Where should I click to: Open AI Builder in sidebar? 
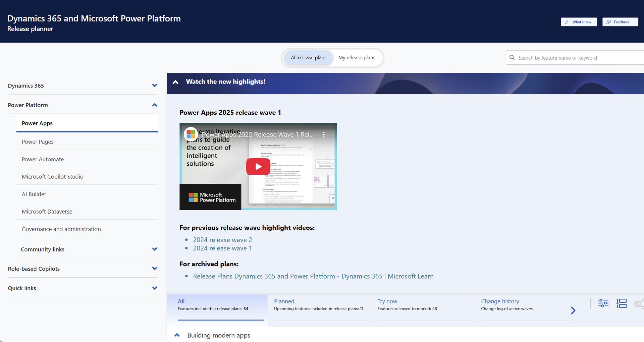(x=87, y=194)
